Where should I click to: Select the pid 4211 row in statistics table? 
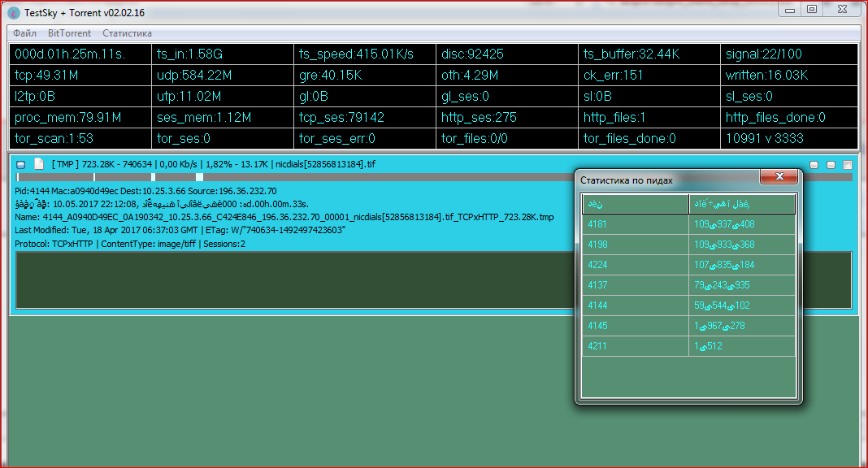point(635,346)
